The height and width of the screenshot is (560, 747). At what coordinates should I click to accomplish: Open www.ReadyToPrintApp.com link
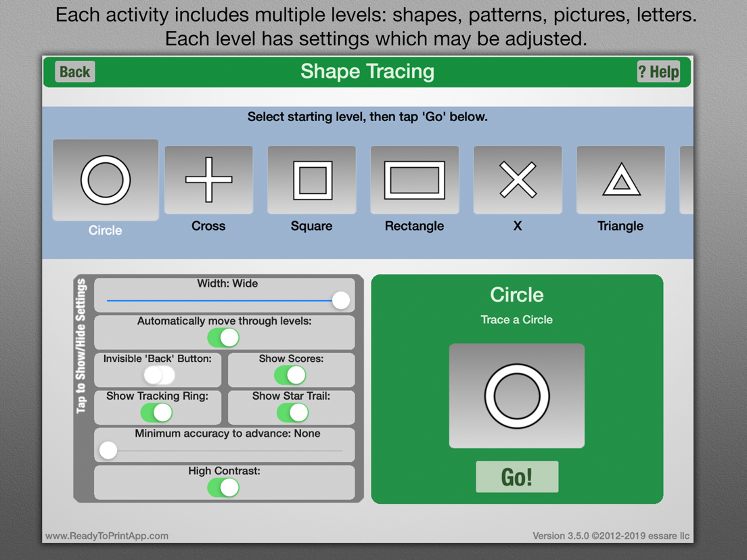point(107,536)
